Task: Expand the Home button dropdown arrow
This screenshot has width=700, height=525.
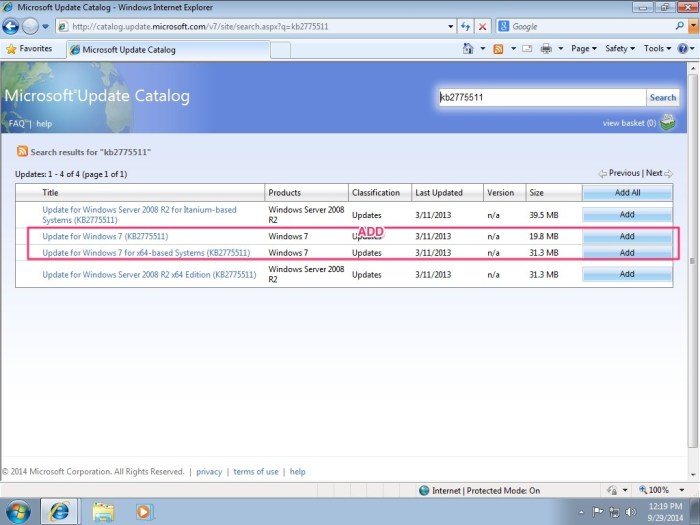Action: 483,48
